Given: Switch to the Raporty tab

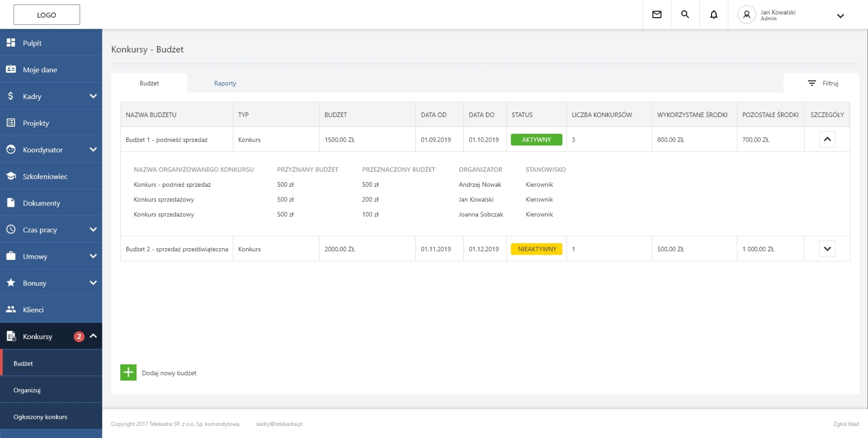Looking at the screenshot, I should tap(225, 83).
